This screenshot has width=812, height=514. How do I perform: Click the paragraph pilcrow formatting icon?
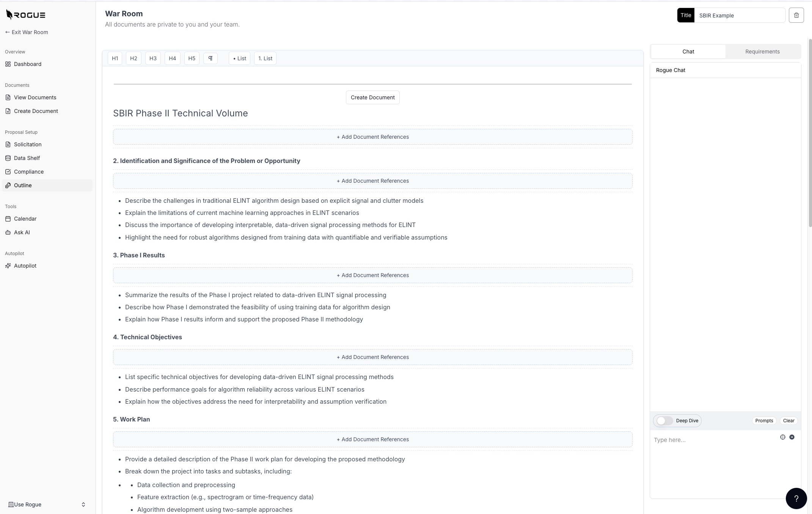click(x=210, y=58)
